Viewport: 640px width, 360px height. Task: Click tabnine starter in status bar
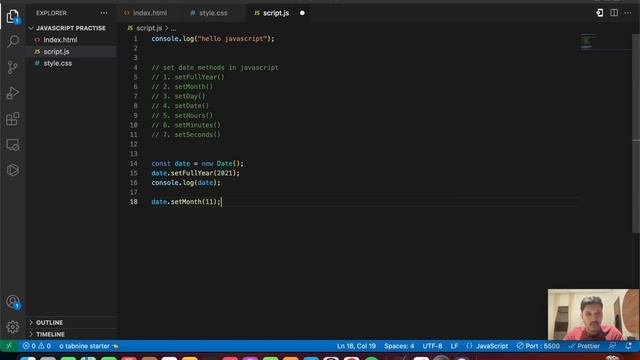point(89,346)
